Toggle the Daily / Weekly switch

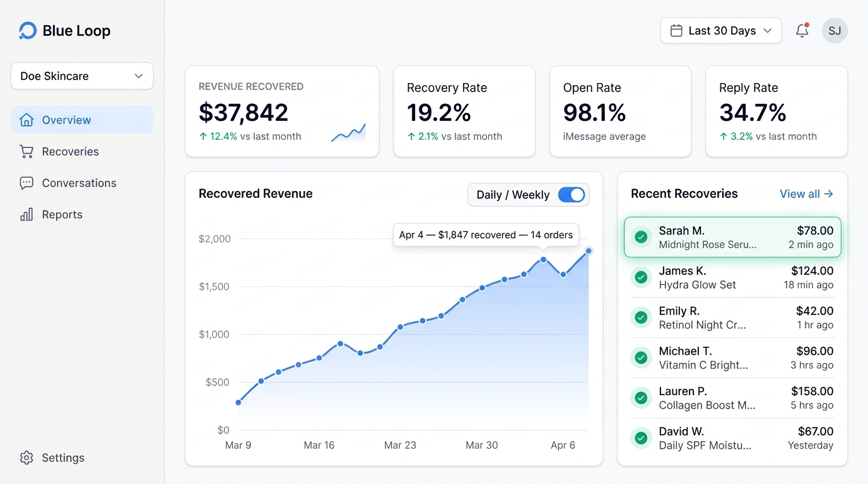click(x=571, y=195)
